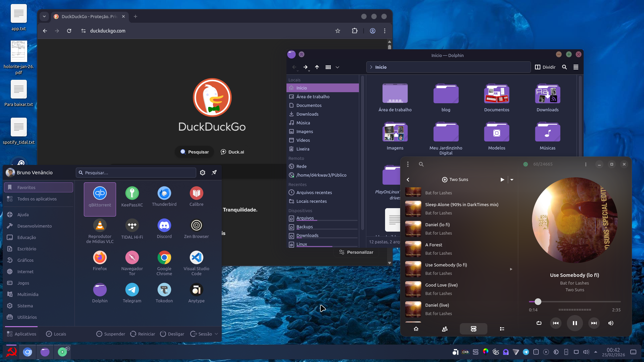Open the home view in the music player

(416, 329)
